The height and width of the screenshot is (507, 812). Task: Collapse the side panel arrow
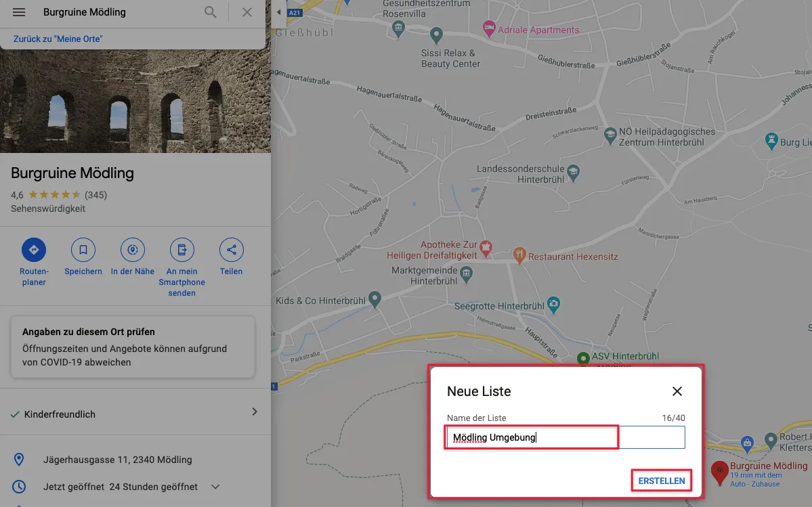[278, 12]
